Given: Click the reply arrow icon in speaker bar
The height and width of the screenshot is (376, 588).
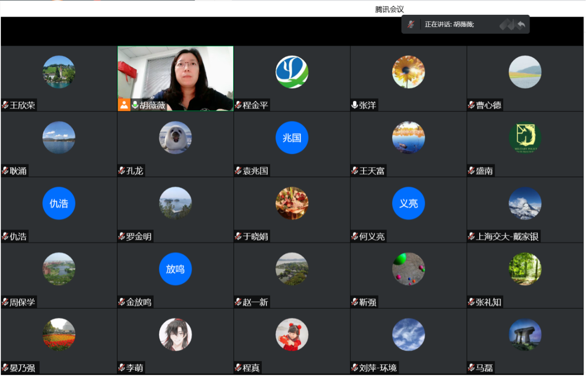Looking at the screenshot, I should click(521, 24).
